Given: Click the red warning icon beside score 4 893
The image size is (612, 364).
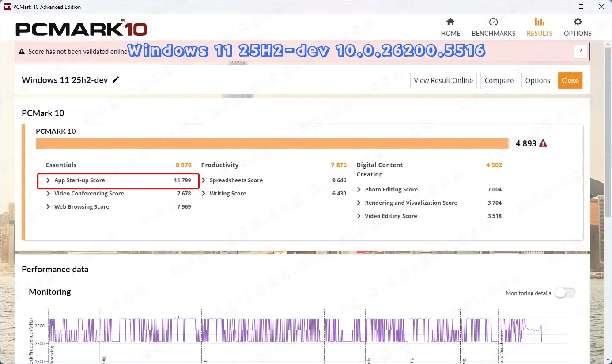Looking at the screenshot, I should pos(543,143).
